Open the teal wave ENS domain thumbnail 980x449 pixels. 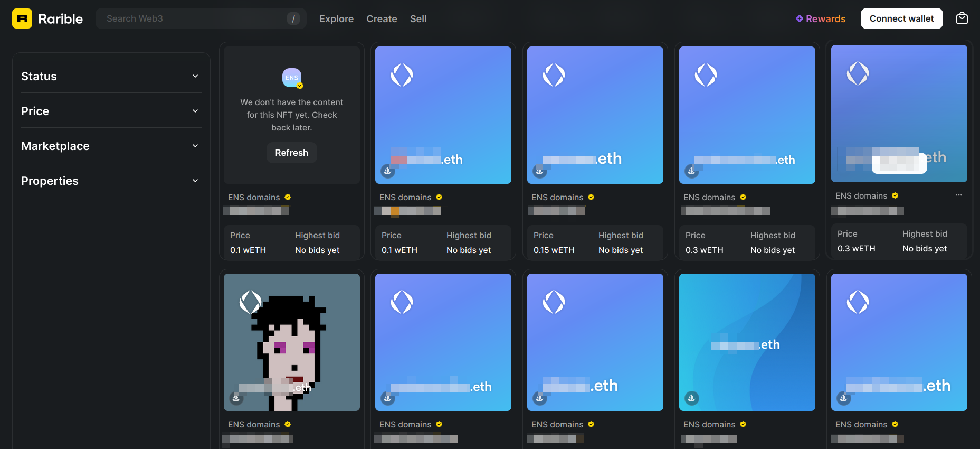click(x=747, y=342)
